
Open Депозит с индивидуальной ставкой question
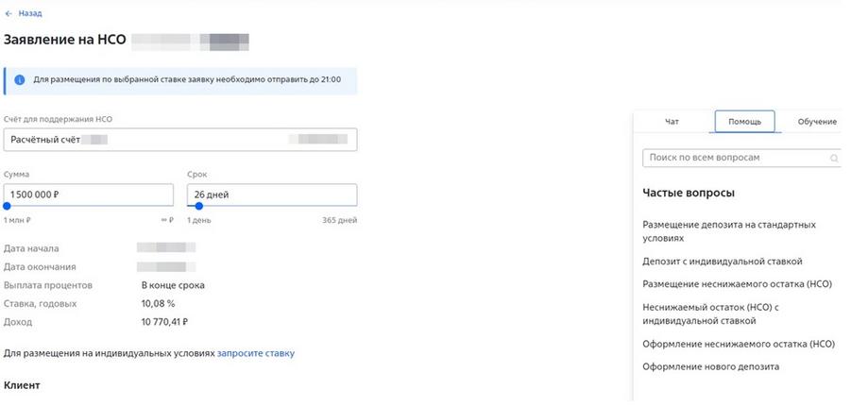pos(722,262)
